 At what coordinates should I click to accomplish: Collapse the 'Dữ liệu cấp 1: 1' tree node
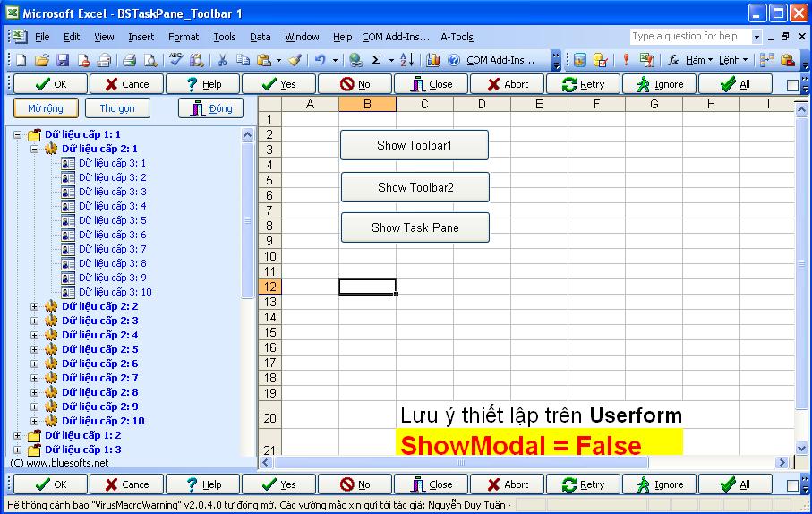(18, 134)
